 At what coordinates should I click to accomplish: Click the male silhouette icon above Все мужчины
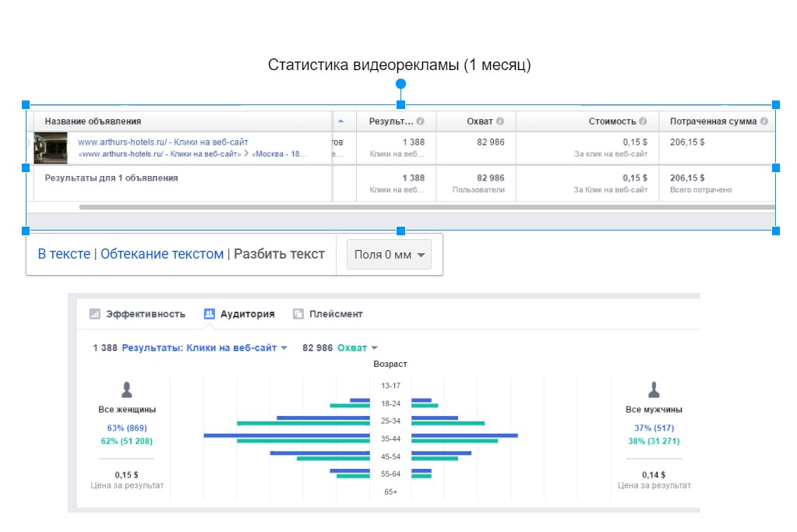[654, 390]
